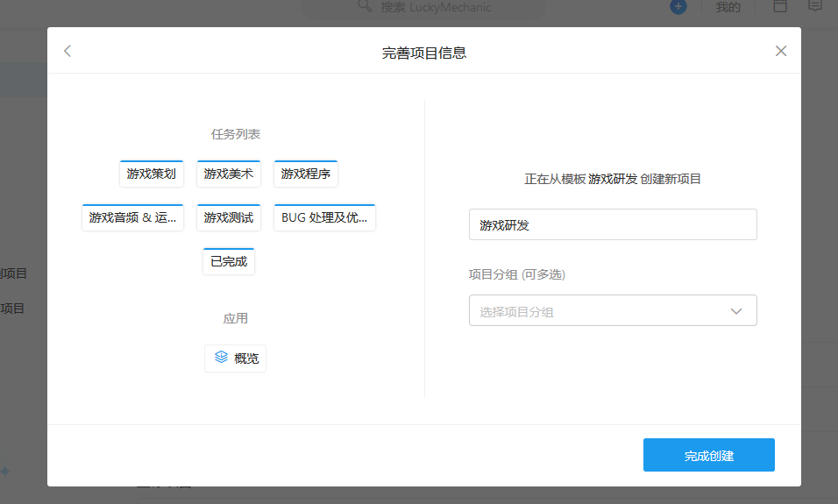Screen dimensions: 838x504
Task: Click the blue plus icon in the top bar
Action: click(x=678, y=7)
